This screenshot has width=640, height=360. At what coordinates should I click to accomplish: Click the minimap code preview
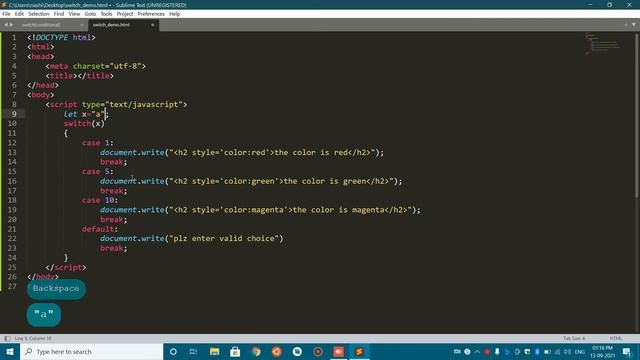pos(603,44)
